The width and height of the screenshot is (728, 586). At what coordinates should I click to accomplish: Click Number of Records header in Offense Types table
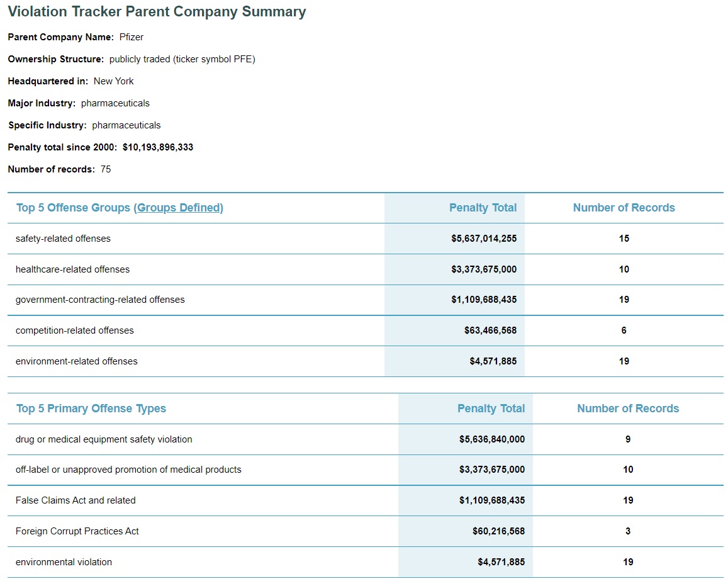click(628, 409)
